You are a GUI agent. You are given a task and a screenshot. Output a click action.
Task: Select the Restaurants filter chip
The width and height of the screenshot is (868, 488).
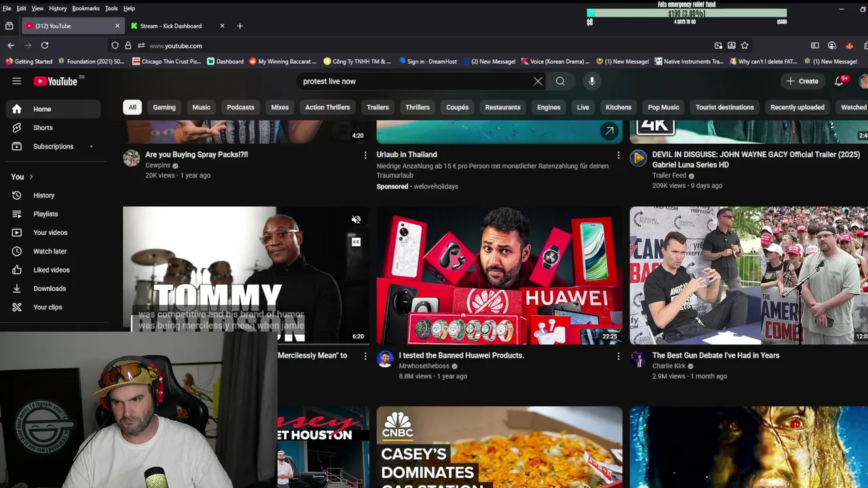502,107
